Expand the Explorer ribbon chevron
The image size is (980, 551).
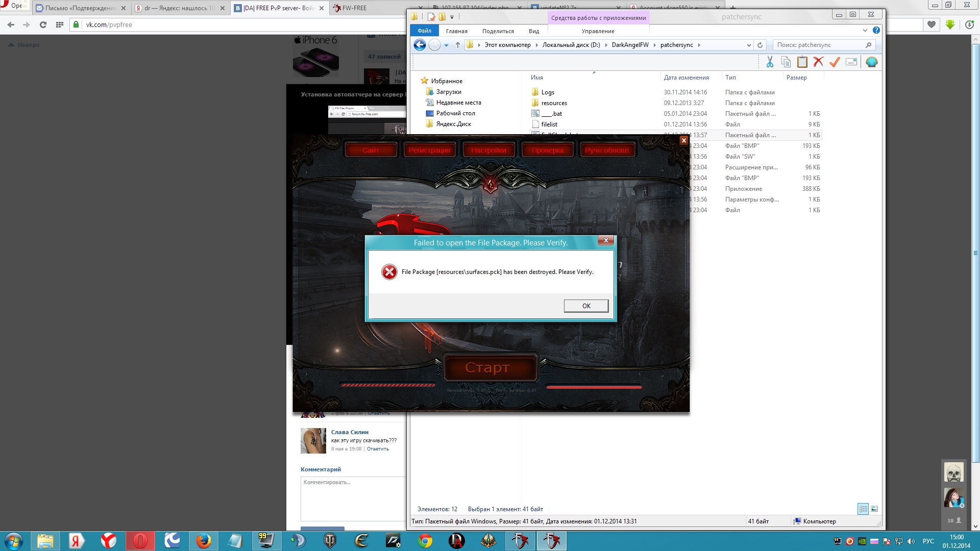click(865, 31)
